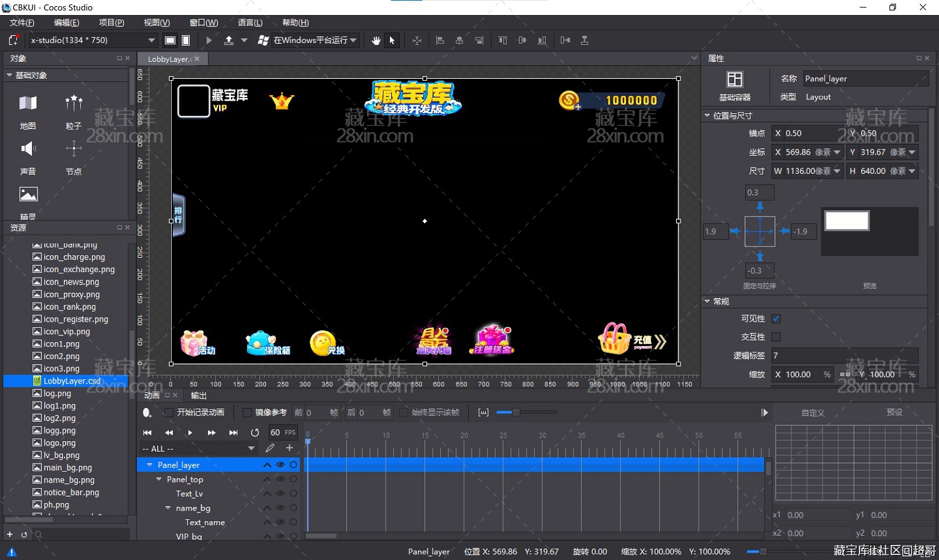
Task: Select the Particle object icon
Action: (74, 103)
